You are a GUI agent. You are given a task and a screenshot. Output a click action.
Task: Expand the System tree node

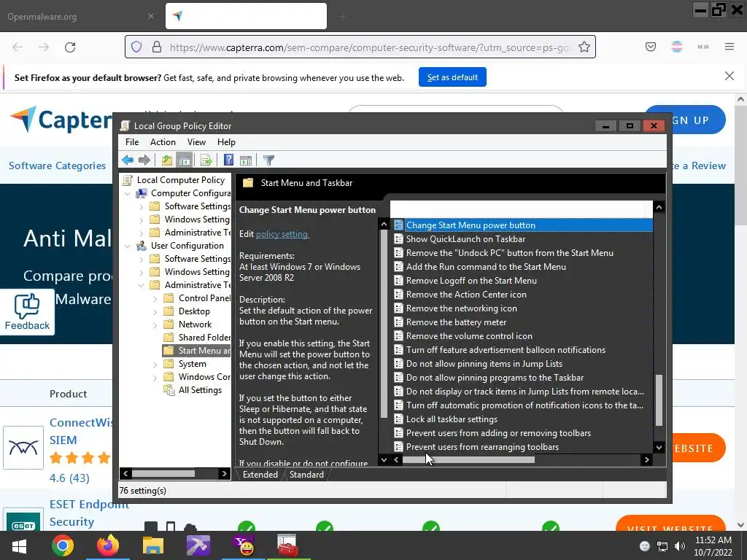155,365
